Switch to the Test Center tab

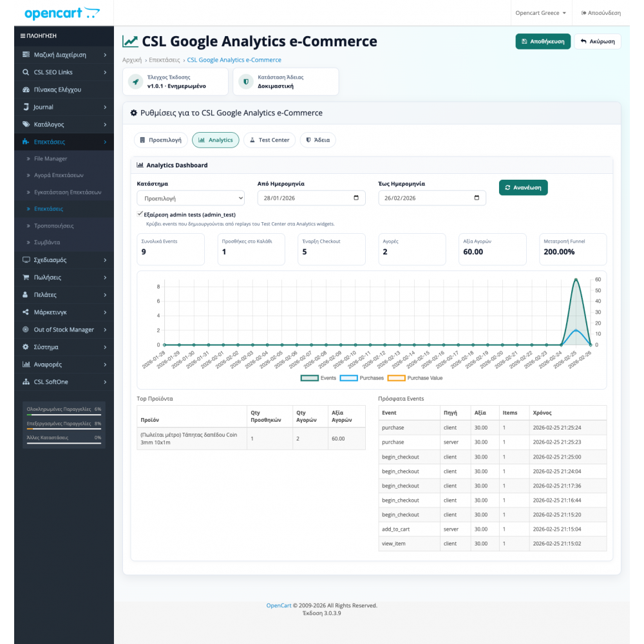[269, 140]
